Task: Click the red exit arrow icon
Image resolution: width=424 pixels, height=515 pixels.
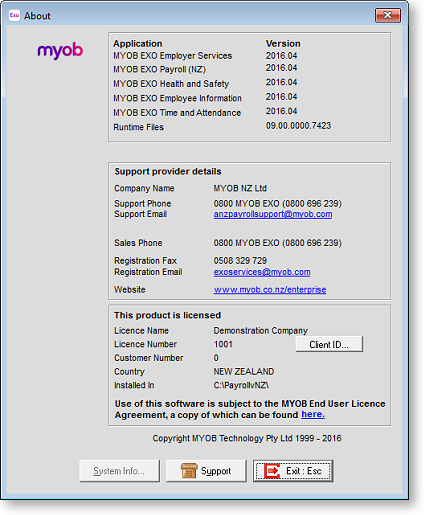Action: coord(272,471)
